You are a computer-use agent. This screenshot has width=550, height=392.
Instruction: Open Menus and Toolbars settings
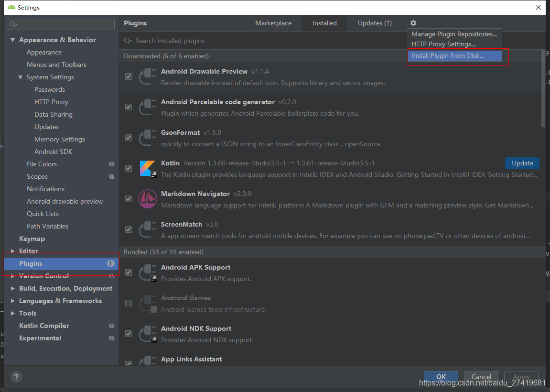pos(56,65)
